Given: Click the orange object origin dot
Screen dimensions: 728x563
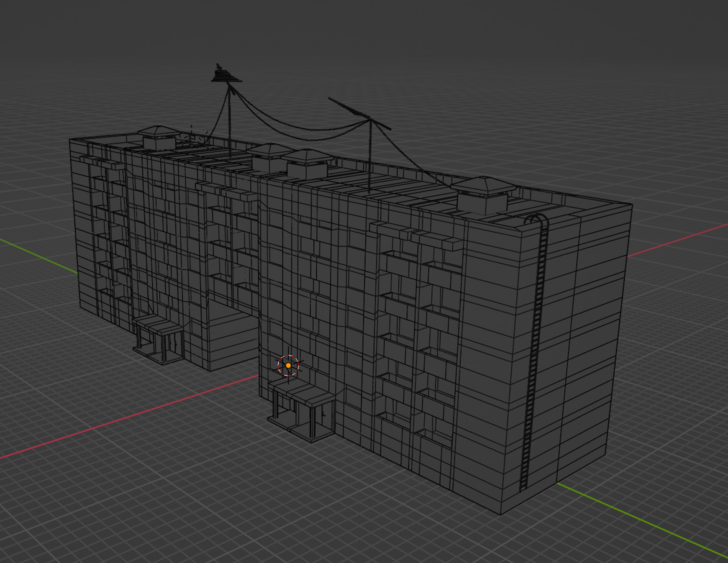Looking at the screenshot, I should pos(288,366).
